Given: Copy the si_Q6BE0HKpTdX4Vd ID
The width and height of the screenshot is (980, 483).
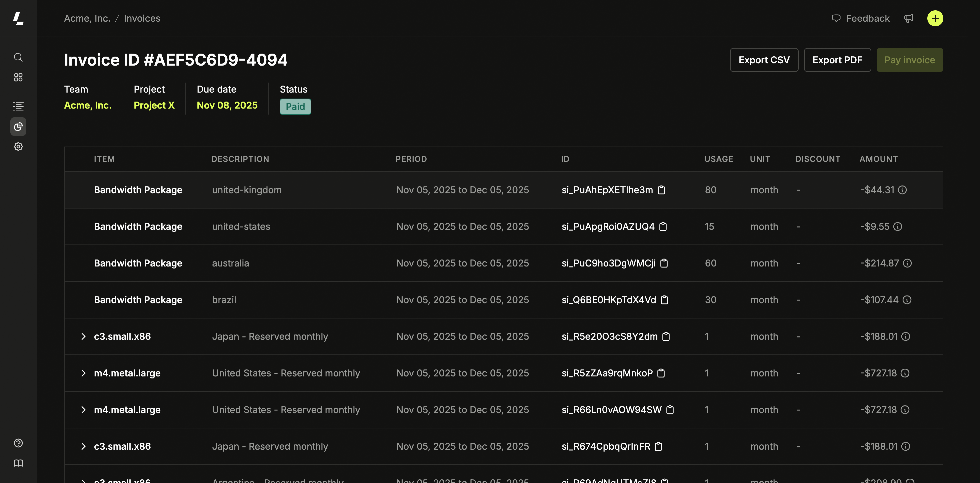Looking at the screenshot, I should pos(664,300).
